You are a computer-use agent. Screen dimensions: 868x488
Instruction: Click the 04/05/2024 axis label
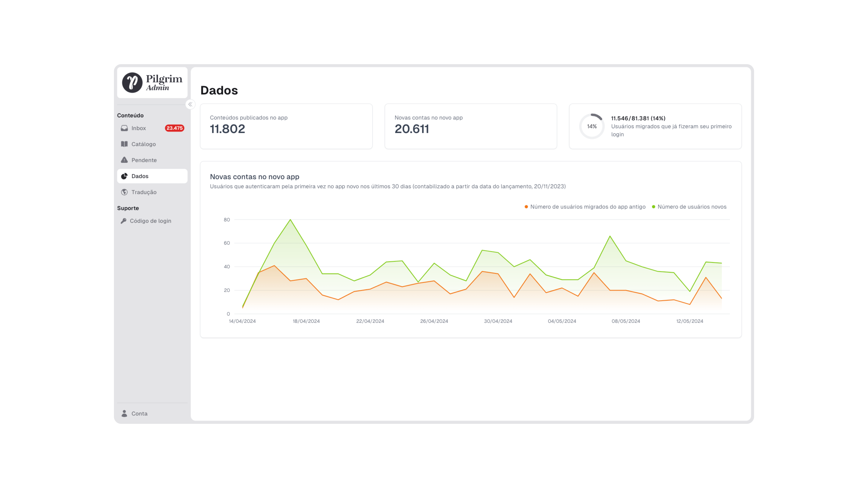562,321
